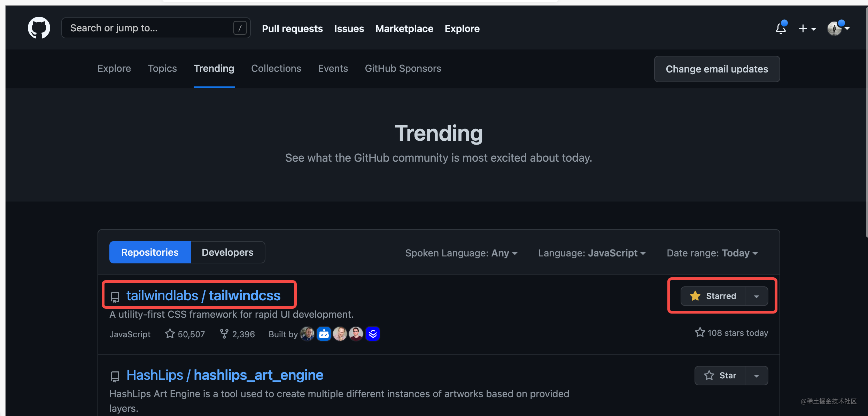Switch to the Developers view

click(x=227, y=252)
